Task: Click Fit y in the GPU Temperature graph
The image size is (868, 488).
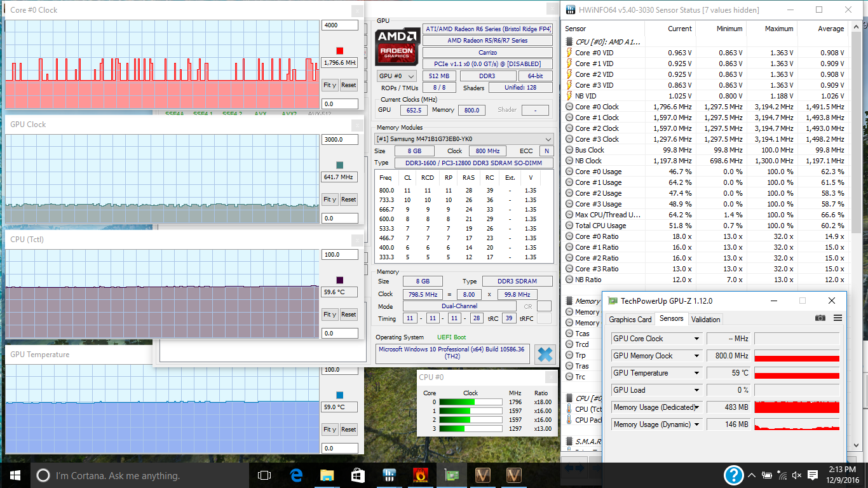Action: click(330, 430)
